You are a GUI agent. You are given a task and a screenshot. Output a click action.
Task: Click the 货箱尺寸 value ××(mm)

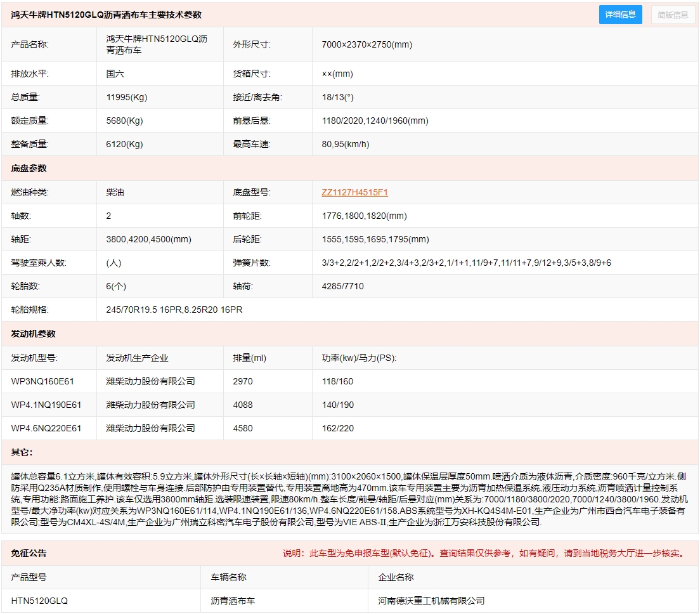(337, 74)
